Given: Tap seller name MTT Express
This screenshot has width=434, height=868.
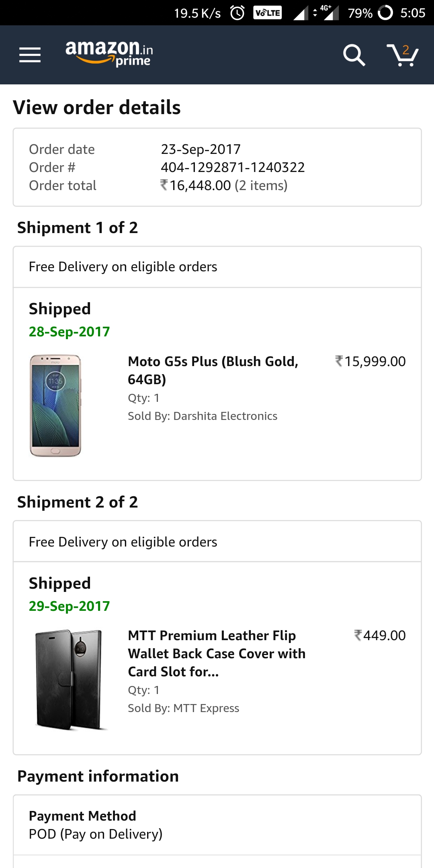Looking at the screenshot, I should click(206, 708).
